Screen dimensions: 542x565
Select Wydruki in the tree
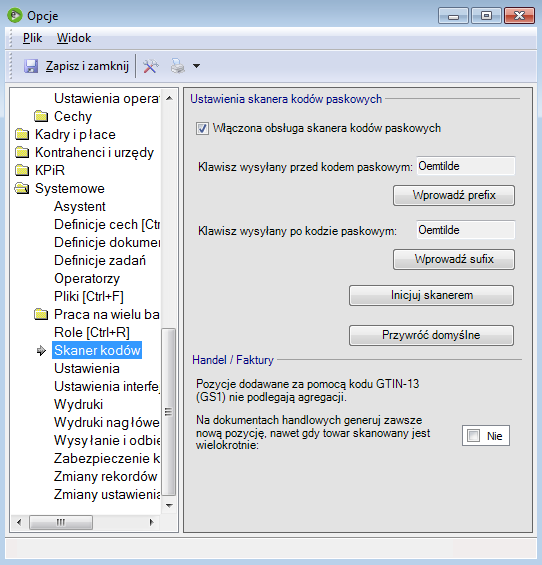(79, 404)
